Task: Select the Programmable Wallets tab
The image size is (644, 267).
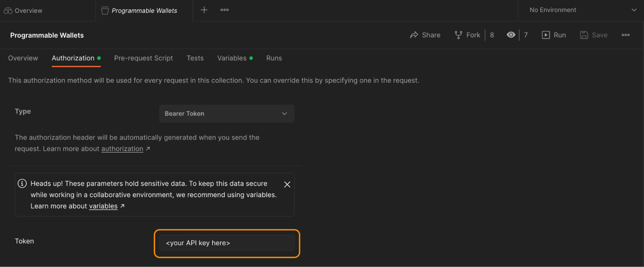Action: (144, 11)
